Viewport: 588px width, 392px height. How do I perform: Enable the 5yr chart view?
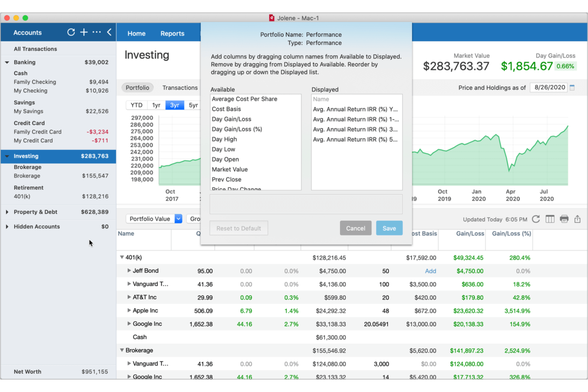[193, 105]
